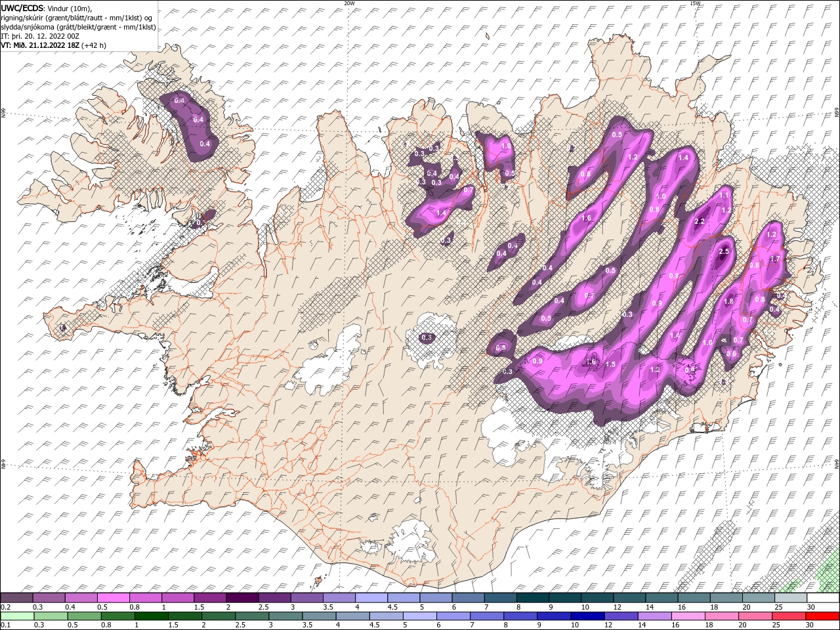Select the bright red bottom-row swatch above 30

822,616
